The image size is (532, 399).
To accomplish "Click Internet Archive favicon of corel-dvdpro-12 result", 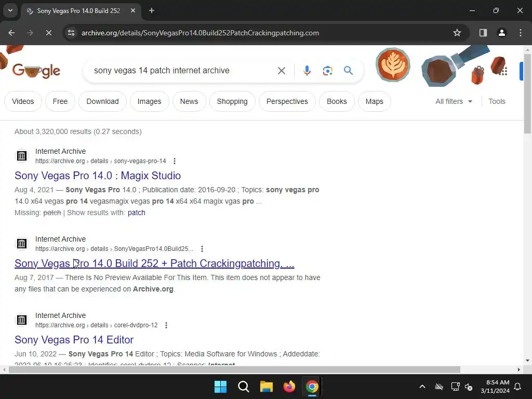I will tap(22, 320).
